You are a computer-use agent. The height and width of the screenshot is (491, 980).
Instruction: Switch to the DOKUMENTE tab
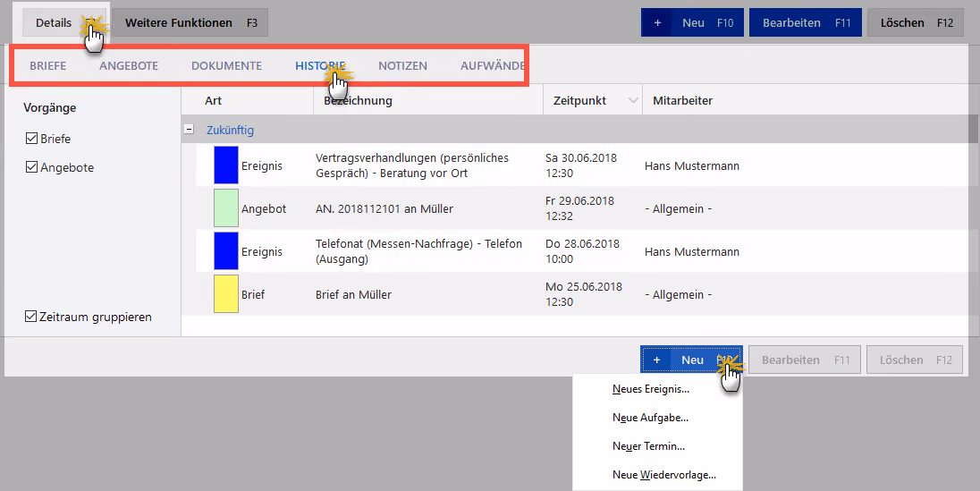[226, 65]
